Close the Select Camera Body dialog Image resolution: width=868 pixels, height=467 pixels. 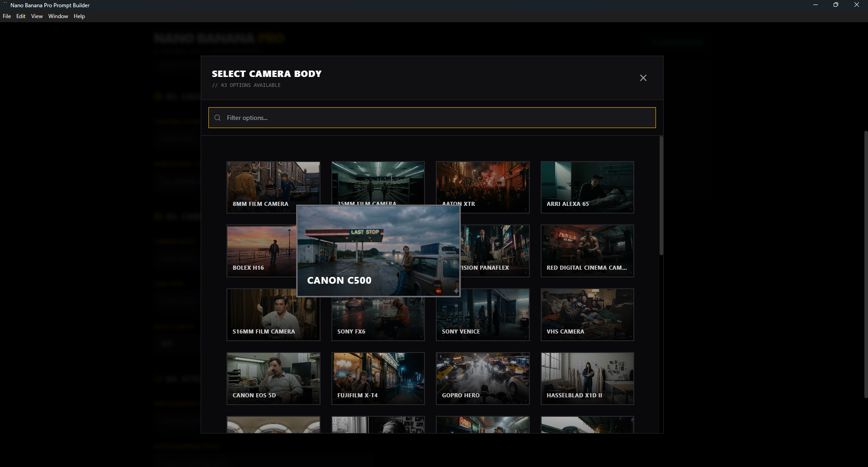643,78
